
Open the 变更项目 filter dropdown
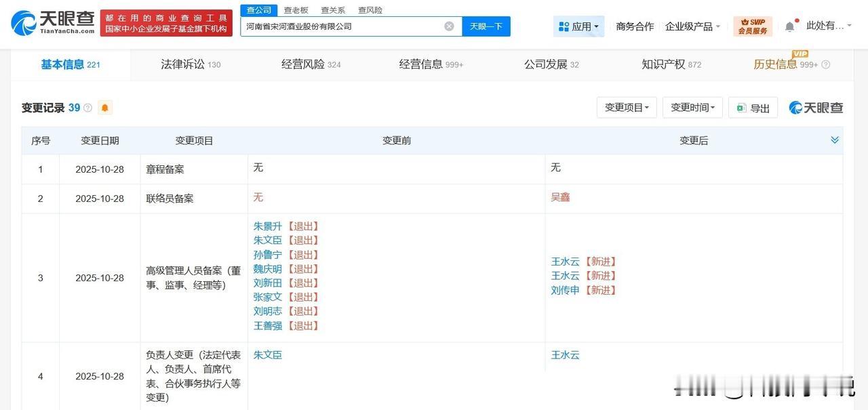point(626,108)
